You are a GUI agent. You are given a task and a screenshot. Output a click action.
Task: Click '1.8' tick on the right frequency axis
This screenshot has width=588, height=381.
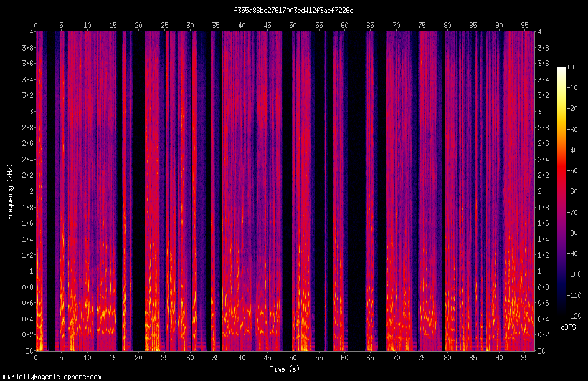tap(543, 207)
